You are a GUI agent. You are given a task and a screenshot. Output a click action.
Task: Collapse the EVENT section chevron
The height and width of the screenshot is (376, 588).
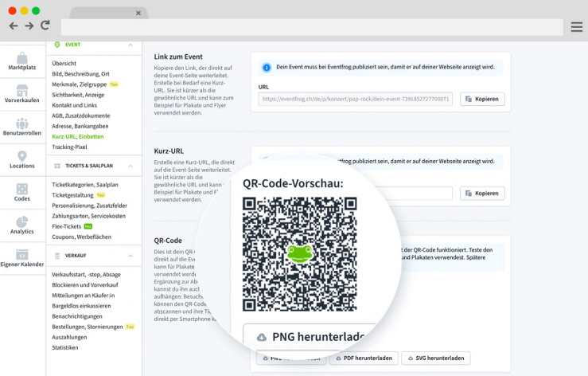130,45
